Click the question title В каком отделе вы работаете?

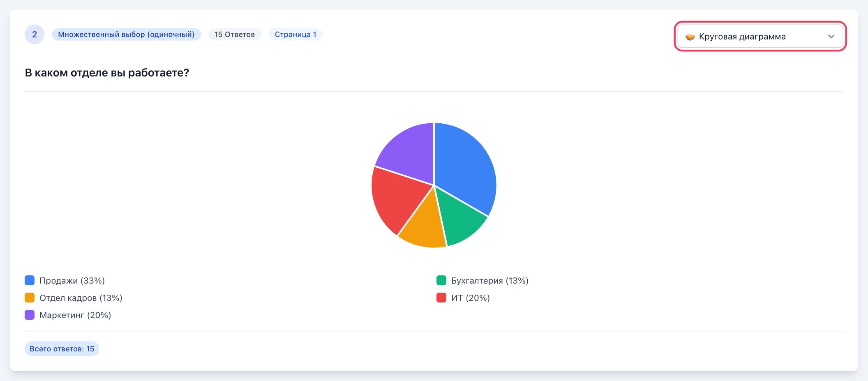tap(107, 73)
